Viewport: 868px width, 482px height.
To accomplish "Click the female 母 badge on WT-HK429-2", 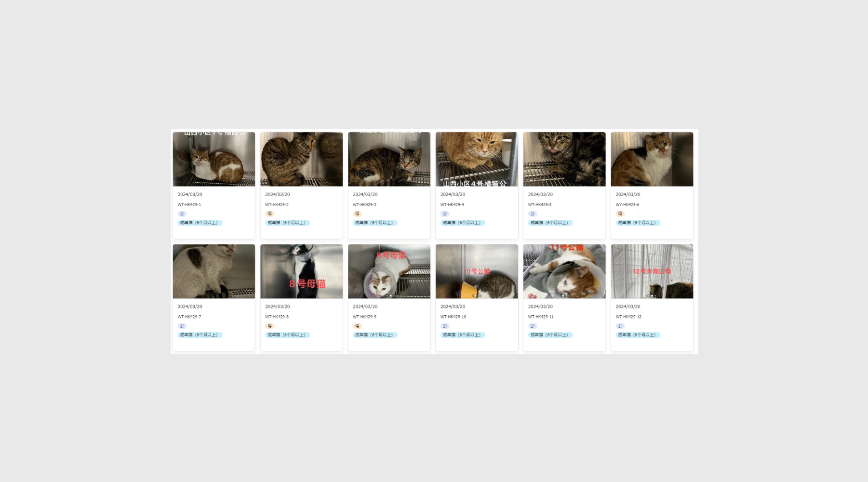I will pos(269,214).
